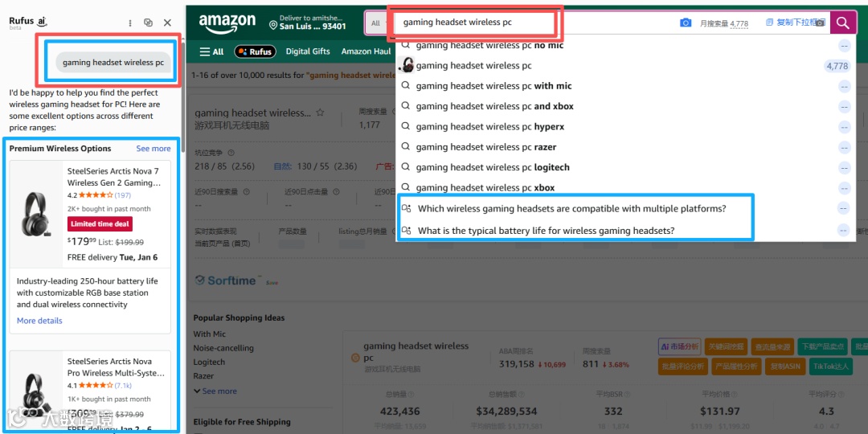Screen dimensions: 868x434
Task: Click the (197) ratings count link
Action: (x=123, y=194)
